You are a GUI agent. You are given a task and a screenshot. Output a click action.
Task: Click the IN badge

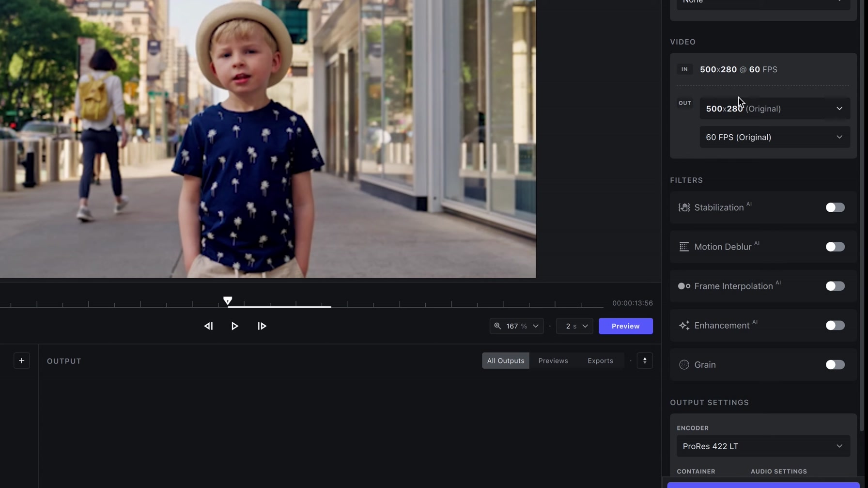click(x=684, y=69)
